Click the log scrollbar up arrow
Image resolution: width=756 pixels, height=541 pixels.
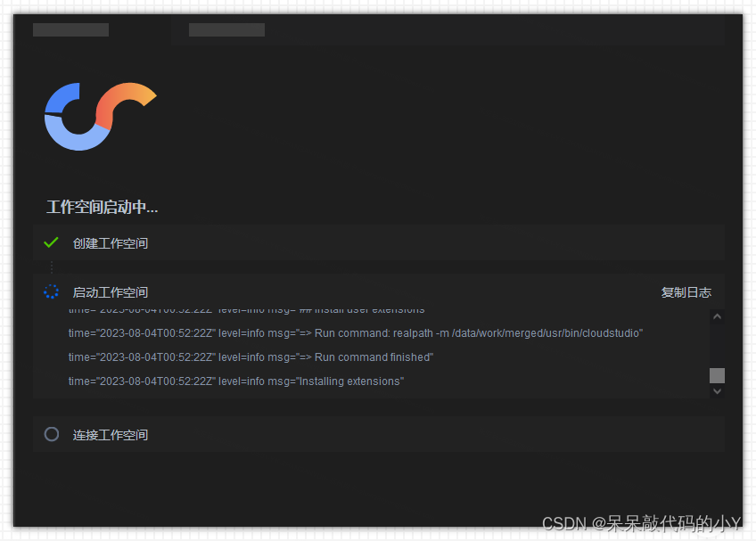click(717, 316)
